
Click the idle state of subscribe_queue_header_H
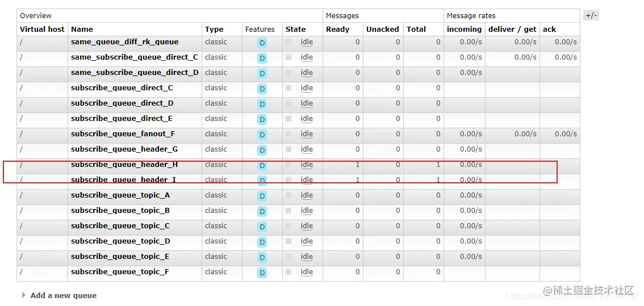coord(307,165)
